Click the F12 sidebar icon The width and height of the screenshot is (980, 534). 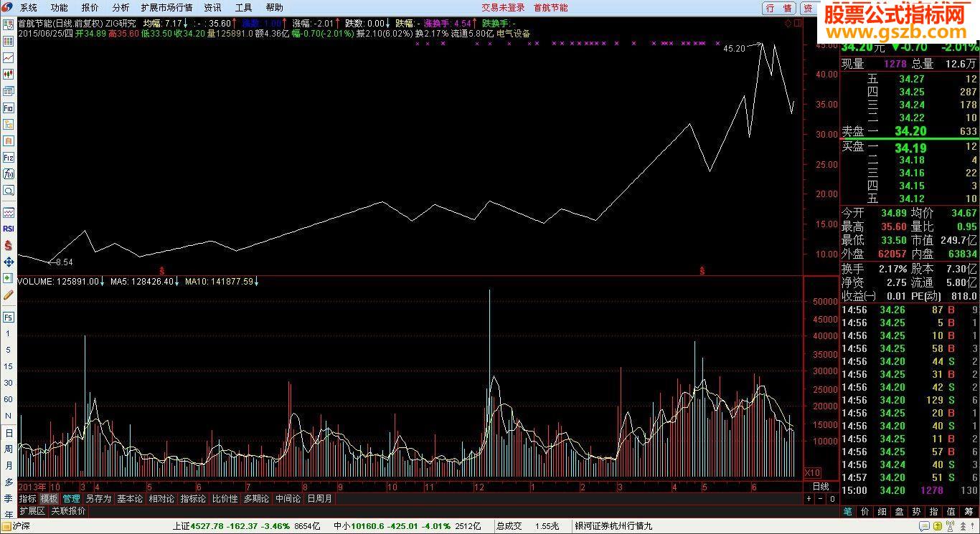[x=9, y=157]
